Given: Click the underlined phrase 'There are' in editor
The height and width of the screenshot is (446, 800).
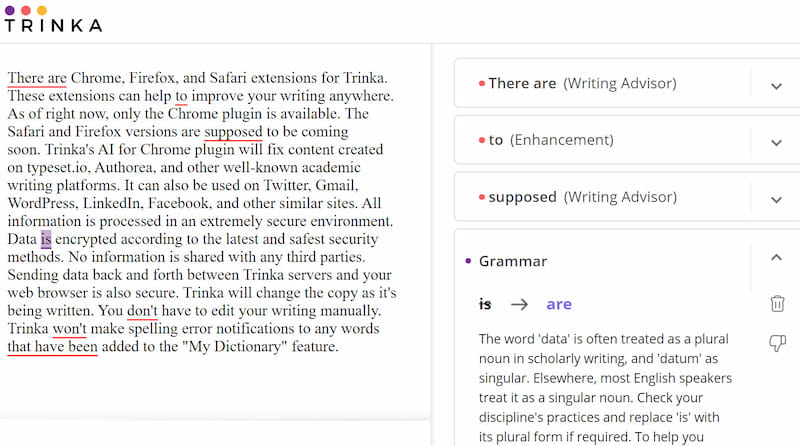Looking at the screenshot, I should click(37, 78).
